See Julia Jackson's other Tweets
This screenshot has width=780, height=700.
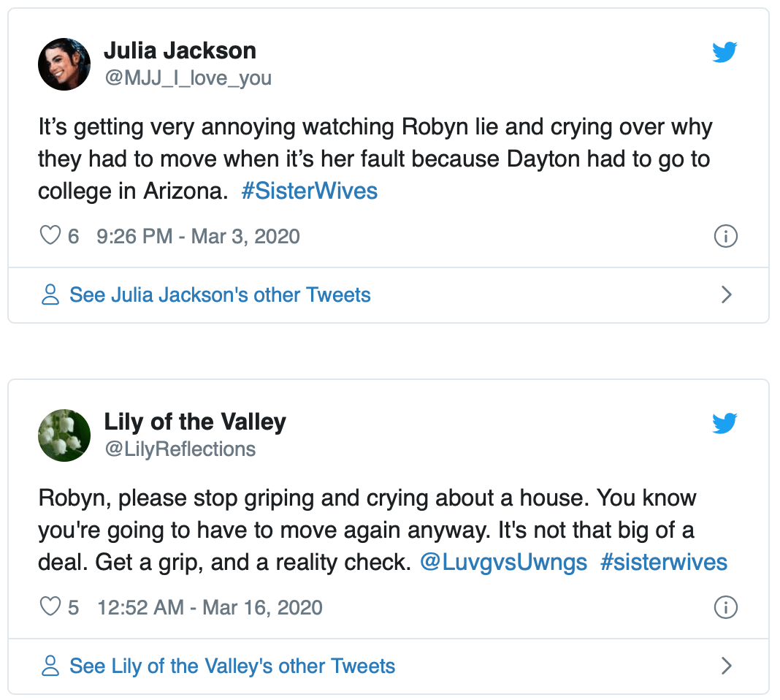pyautogui.click(x=220, y=295)
